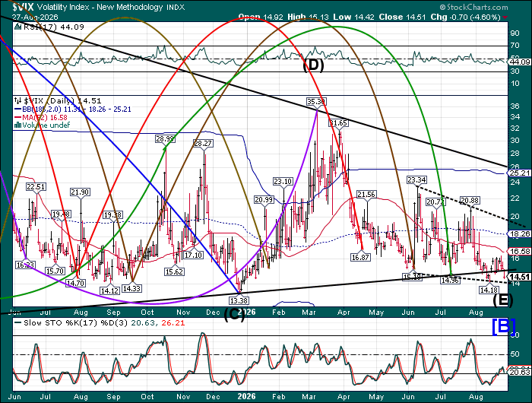Click the 16.58 moving average axis value
The width and height of the screenshot is (532, 403).
pos(521,251)
